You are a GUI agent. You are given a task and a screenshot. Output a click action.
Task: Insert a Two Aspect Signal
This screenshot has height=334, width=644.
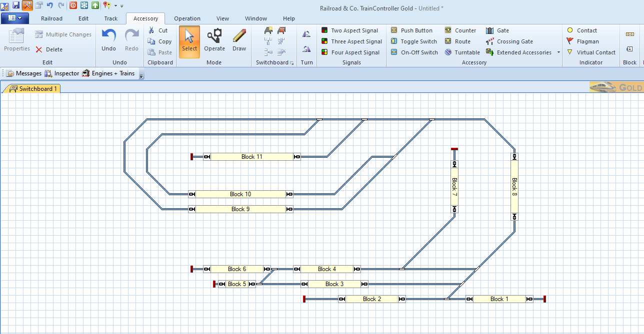click(x=349, y=30)
